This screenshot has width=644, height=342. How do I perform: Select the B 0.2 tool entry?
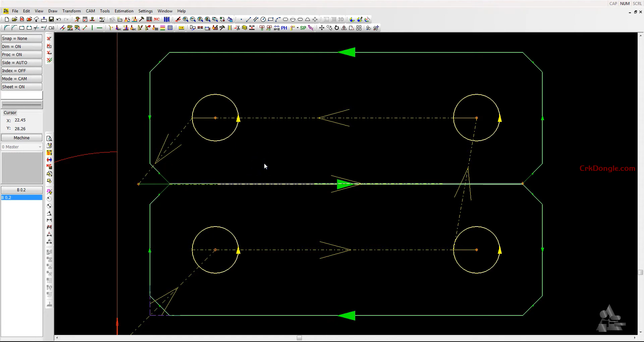coord(21,197)
